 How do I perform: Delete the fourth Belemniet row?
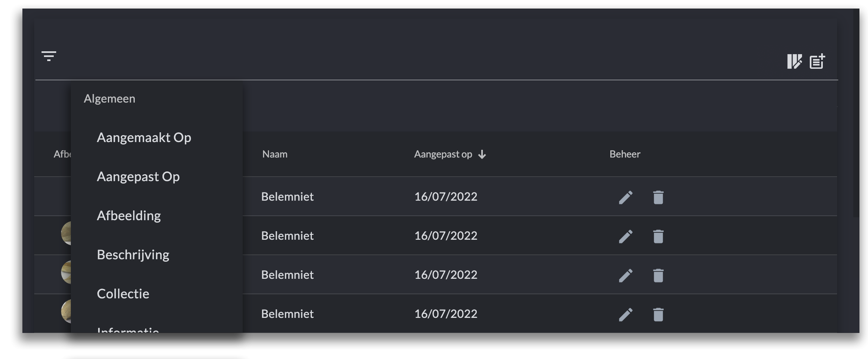[658, 315]
